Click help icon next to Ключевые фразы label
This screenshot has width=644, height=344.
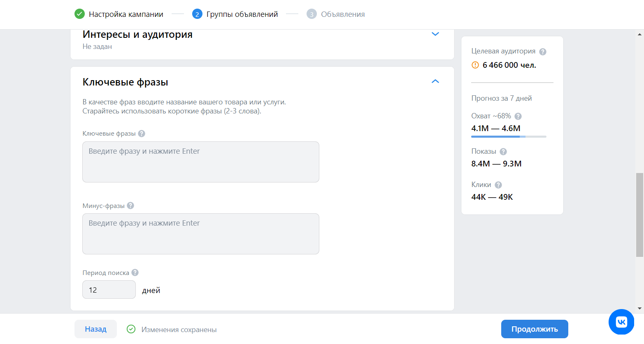click(142, 134)
